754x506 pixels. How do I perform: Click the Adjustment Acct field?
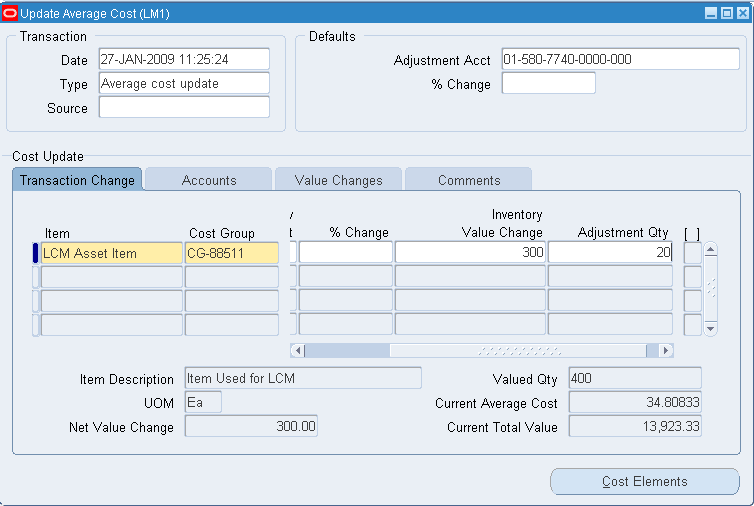620,59
